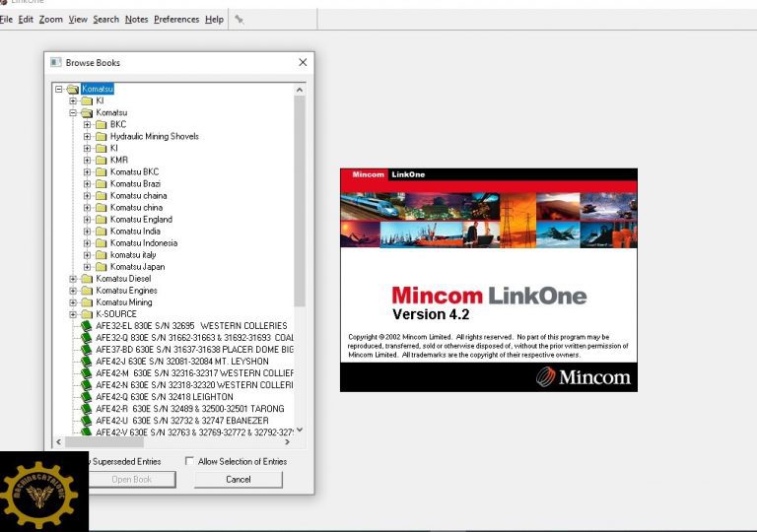The height and width of the screenshot is (532, 757).
Task: Click book icon for AFE42-Q LEIGHTON
Action: (x=87, y=397)
